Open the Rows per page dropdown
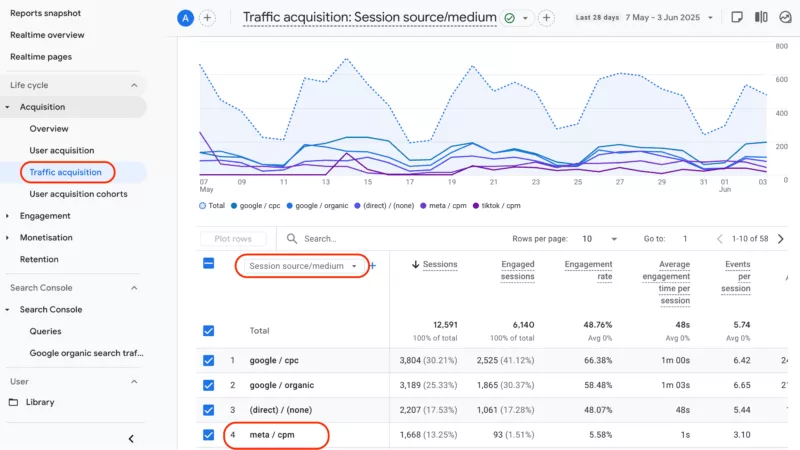The image size is (800, 450). pyautogui.click(x=596, y=239)
